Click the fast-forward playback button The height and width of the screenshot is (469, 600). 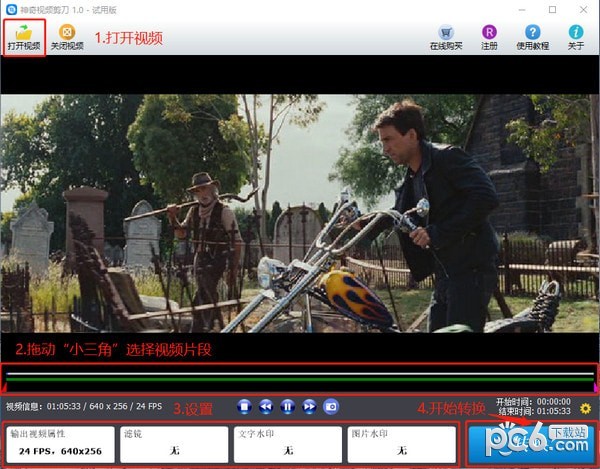(x=309, y=406)
